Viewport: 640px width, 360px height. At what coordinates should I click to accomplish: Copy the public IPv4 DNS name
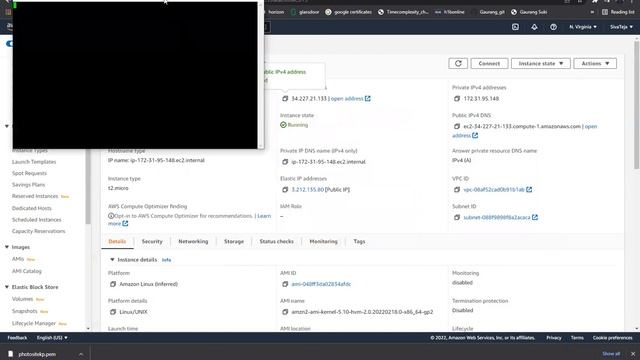coord(457,127)
